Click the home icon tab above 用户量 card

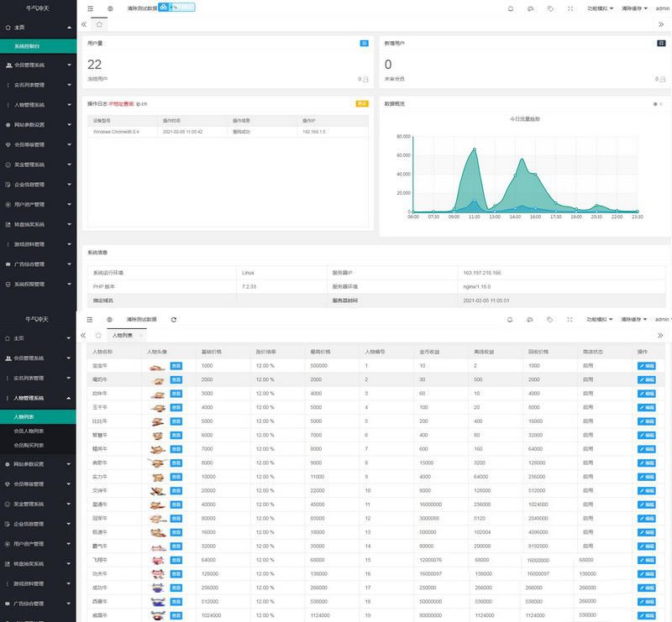tap(99, 24)
